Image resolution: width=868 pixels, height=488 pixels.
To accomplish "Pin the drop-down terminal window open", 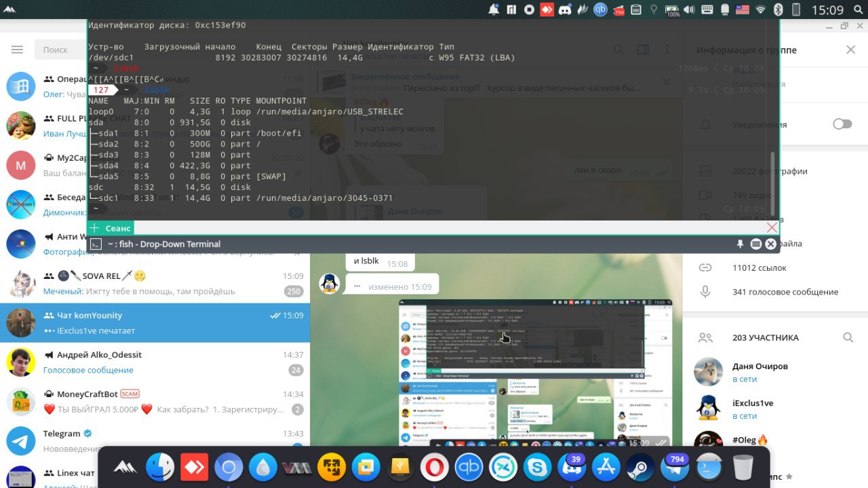I will click(x=741, y=244).
